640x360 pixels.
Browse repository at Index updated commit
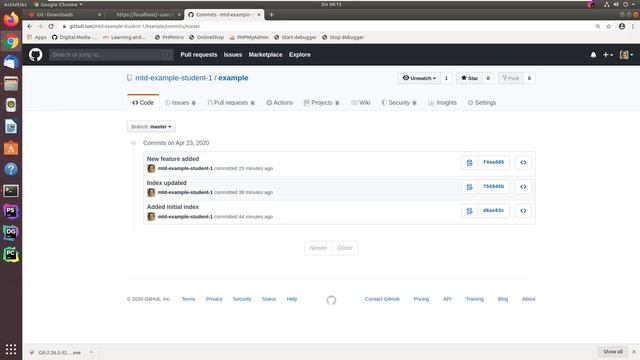coord(523,187)
